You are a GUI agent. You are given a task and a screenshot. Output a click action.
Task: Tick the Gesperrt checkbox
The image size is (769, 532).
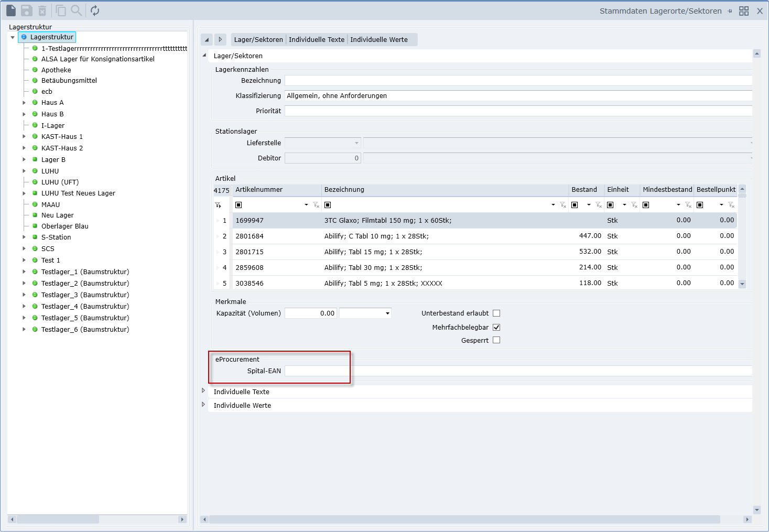coord(496,340)
